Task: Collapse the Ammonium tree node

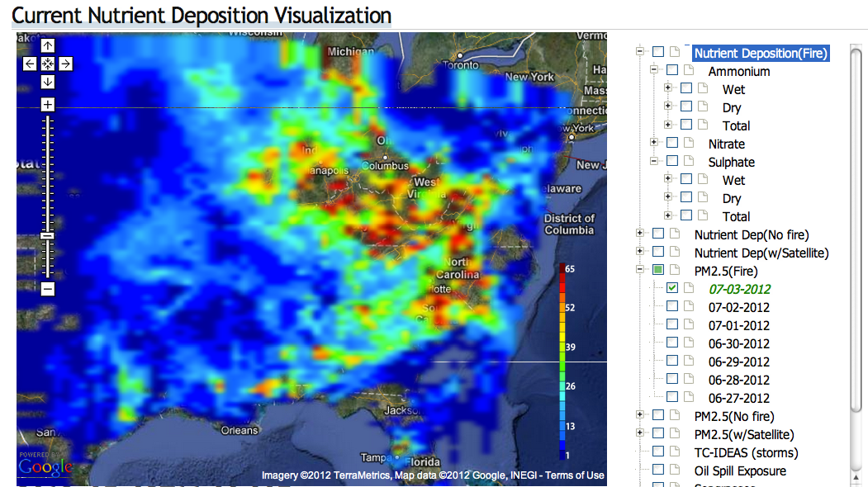Action: [654, 69]
